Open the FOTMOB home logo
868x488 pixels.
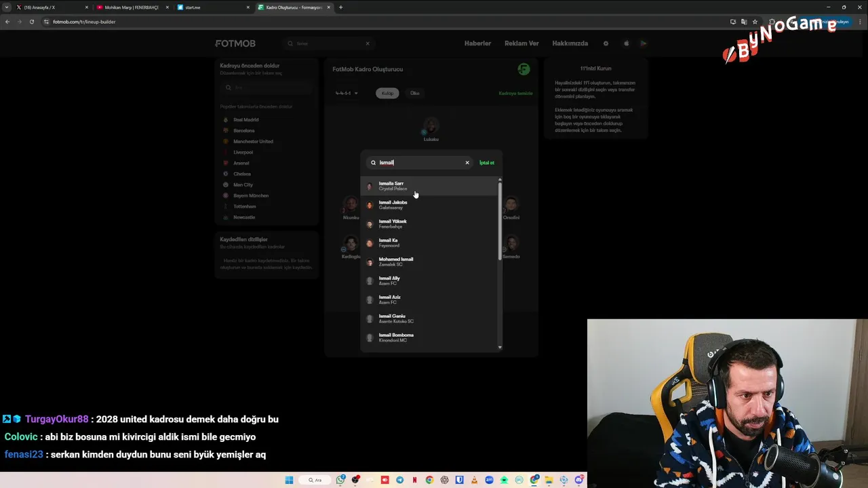pyautogui.click(x=235, y=43)
